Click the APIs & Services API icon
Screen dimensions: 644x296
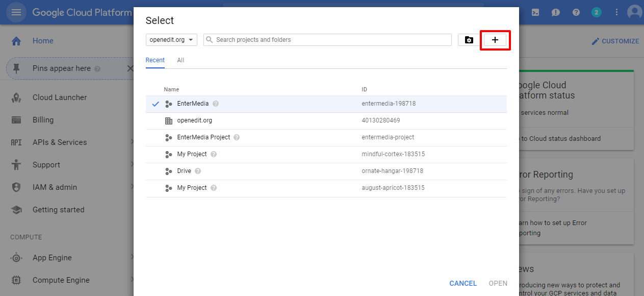pyautogui.click(x=16, y=142)
